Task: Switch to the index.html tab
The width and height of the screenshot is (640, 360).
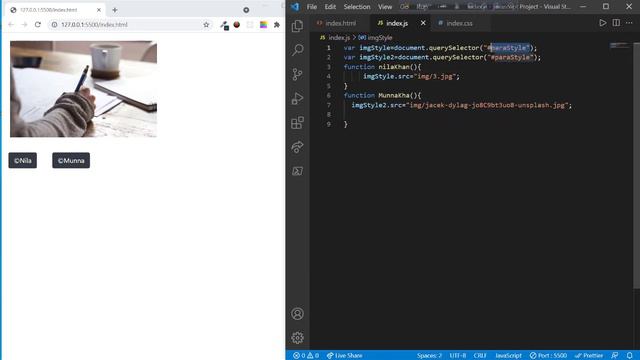Action: [340, 23]
